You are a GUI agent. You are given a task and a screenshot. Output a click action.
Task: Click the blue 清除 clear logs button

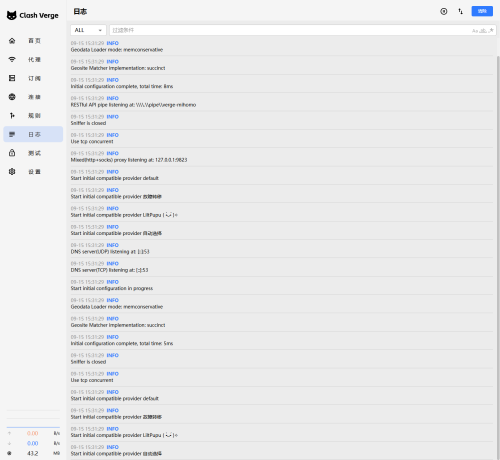(482, 11)
